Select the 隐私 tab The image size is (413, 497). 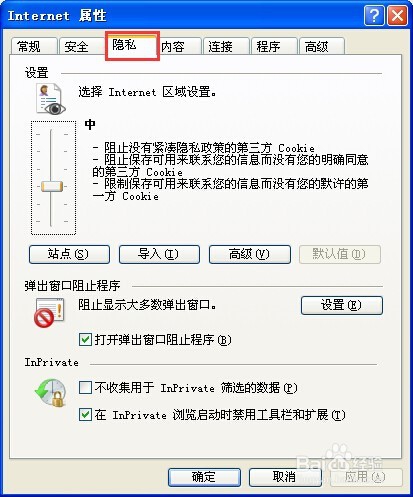point(133,45)
